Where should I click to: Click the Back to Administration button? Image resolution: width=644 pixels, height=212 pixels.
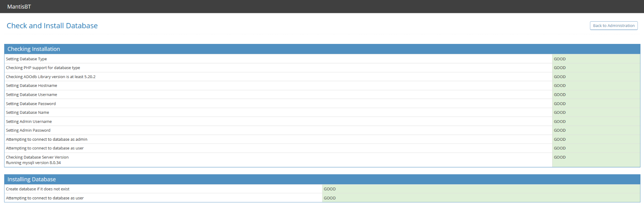coord(613,26)
